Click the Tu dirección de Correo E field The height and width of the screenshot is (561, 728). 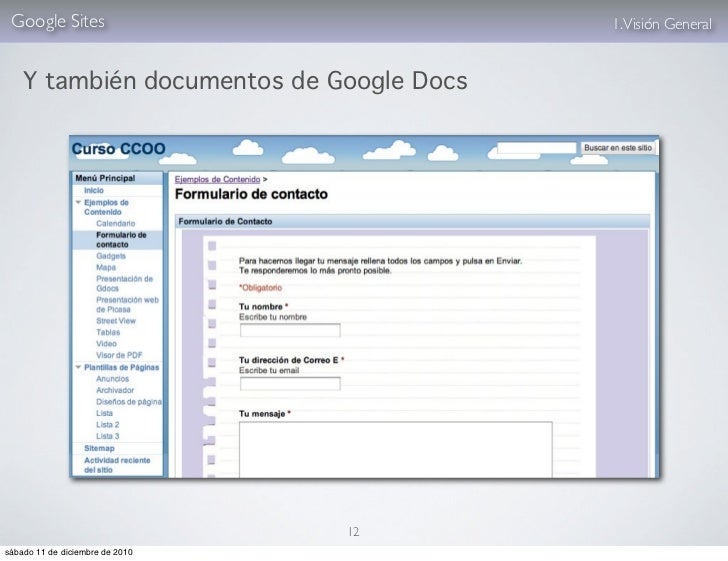[290, 384]
